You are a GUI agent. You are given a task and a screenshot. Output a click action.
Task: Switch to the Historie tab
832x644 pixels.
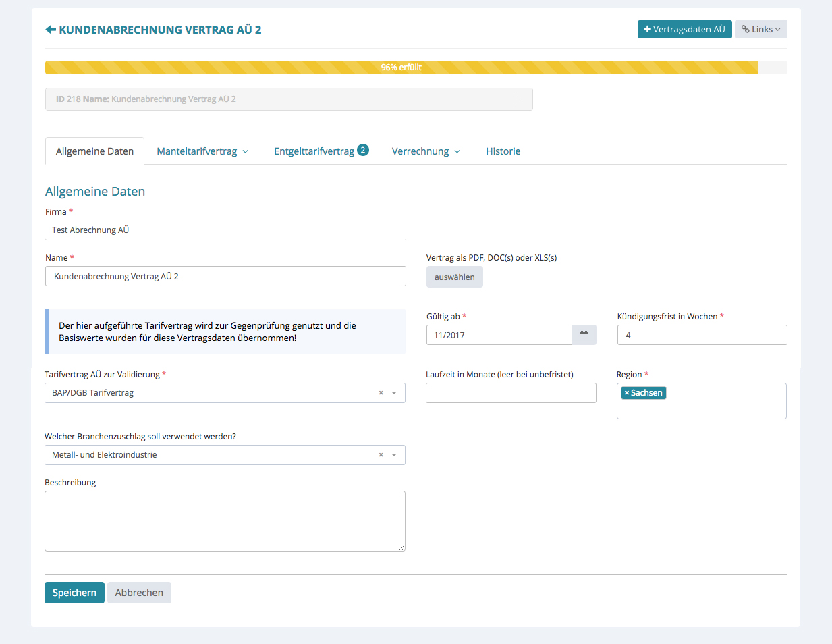pyautogui.click(x=503, y=151)
